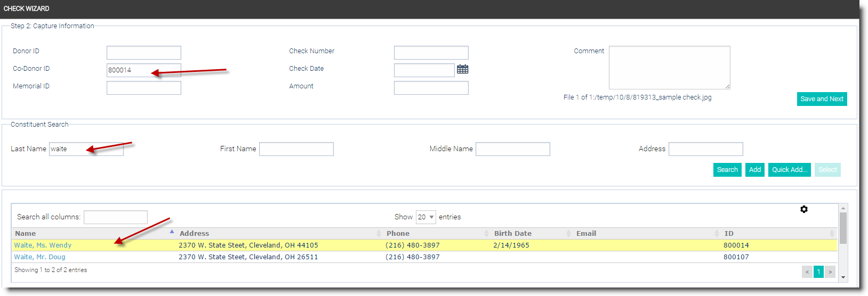The width and height of the screenshot is (868, 296).
Task: Sort table by Birth Date column header
Action: click(532, 233)
